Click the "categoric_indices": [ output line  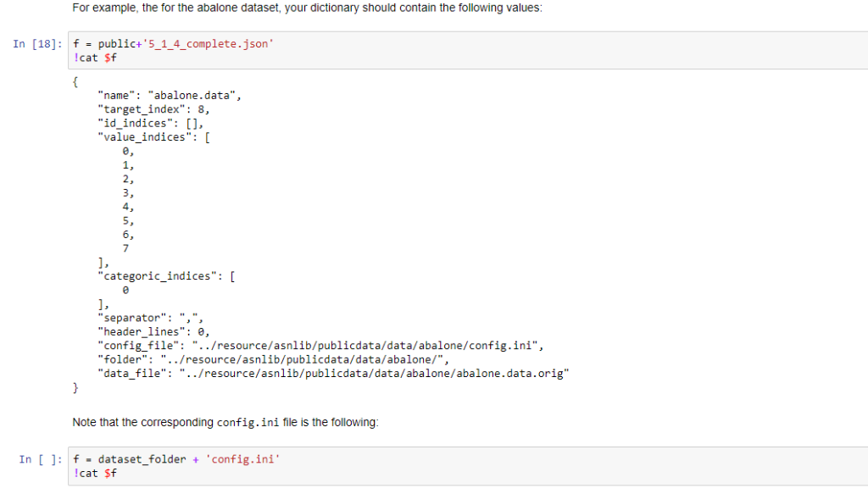(166, 276)
